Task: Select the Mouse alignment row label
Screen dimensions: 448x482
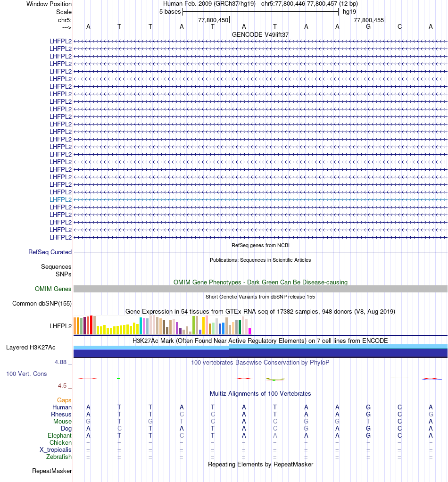Action: (62, 421)
